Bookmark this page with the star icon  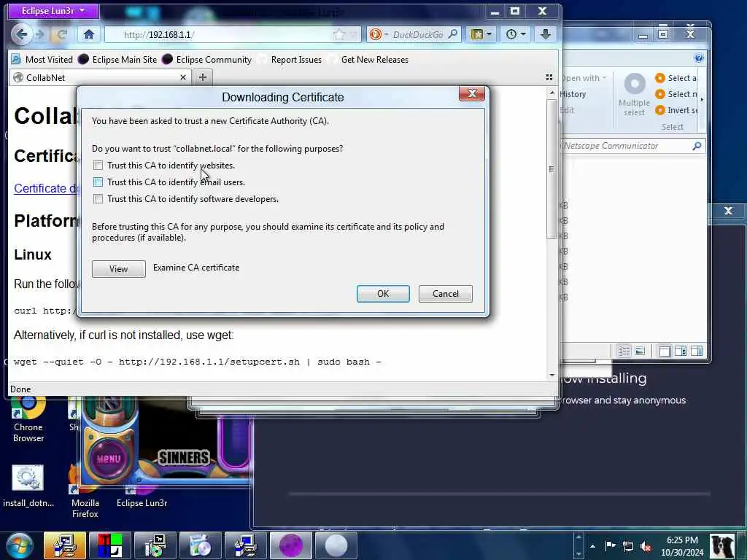pos(338,34)
